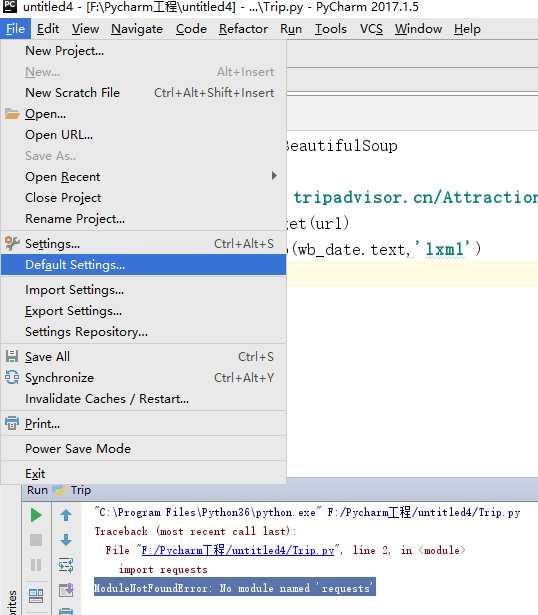Toggle soft-wrap icon in Run panel

[66, 565]
